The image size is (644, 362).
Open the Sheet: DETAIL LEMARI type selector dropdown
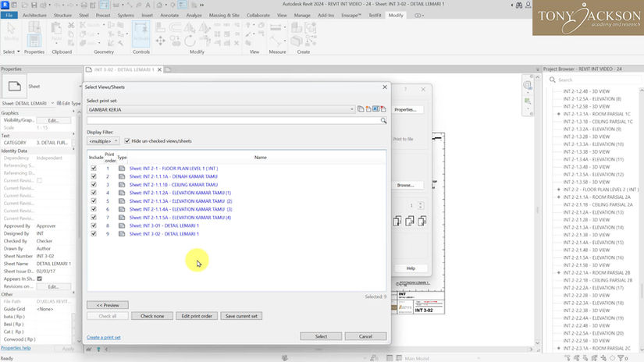coord(52,104)
